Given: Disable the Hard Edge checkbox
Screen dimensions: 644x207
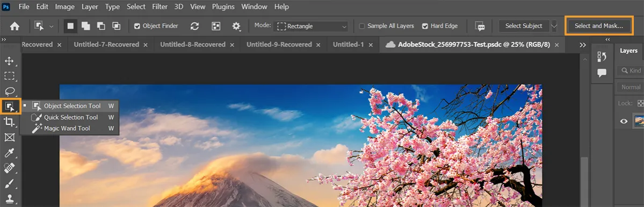Looking at the screenshot, I should (x=425, y=26).
